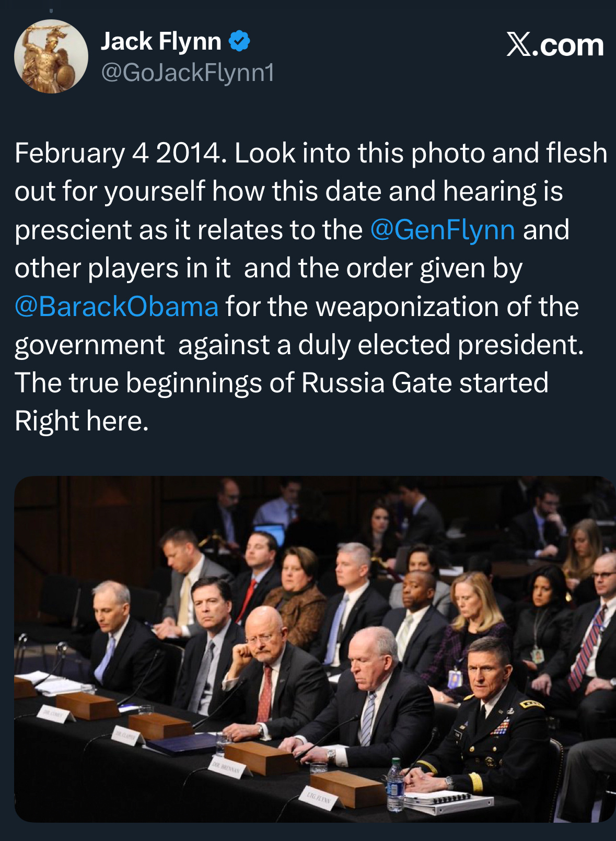Open Jack Flynn's golden statue profile avatar
The height and width of the screenshot is (841, 616).
pos(51,56)
